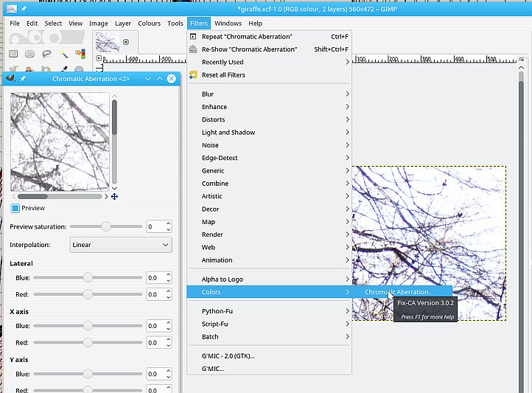Increase Preview saturation with up stepper
532x393 pixels.
click(x=169, y=223)
